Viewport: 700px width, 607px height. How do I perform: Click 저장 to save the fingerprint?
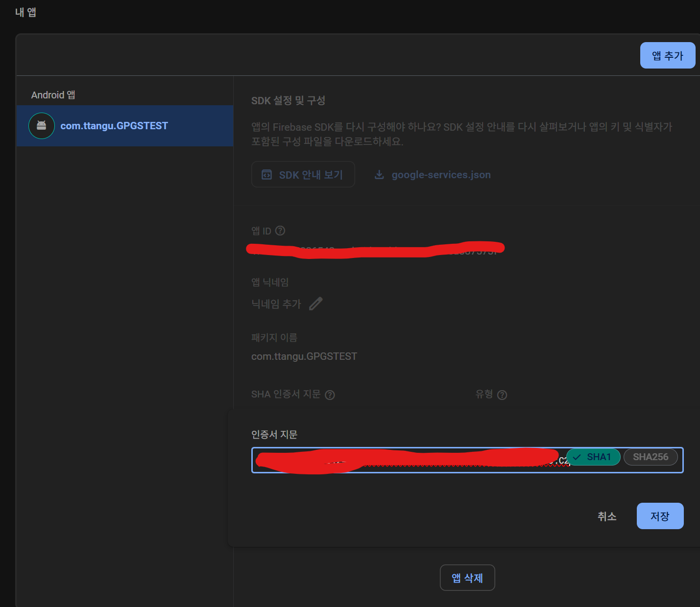tap(660, 516)
